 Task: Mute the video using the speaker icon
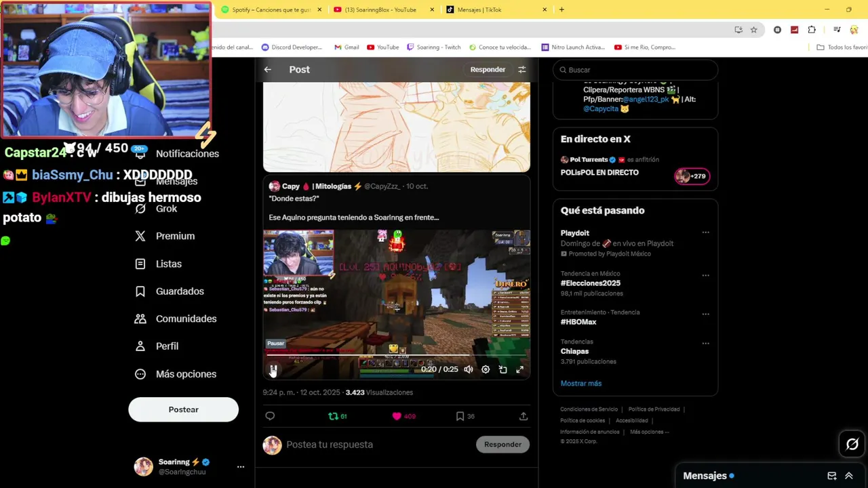point(468,369)
